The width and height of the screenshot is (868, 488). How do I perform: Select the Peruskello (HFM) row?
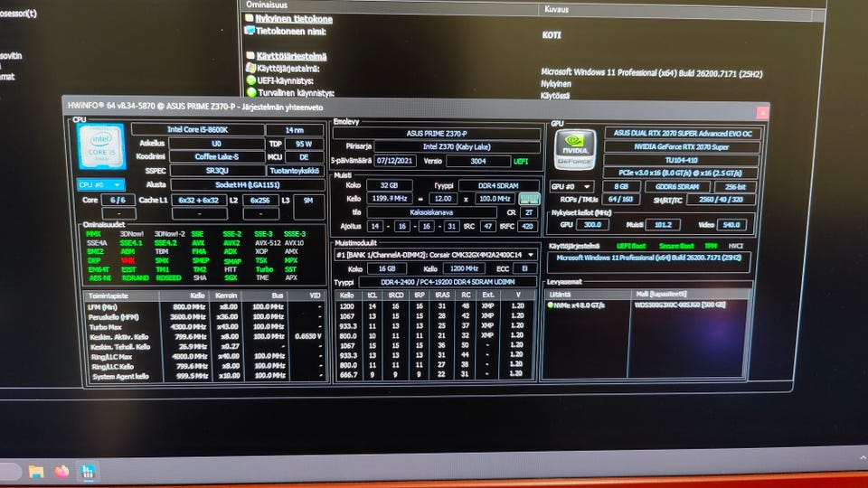205,317
